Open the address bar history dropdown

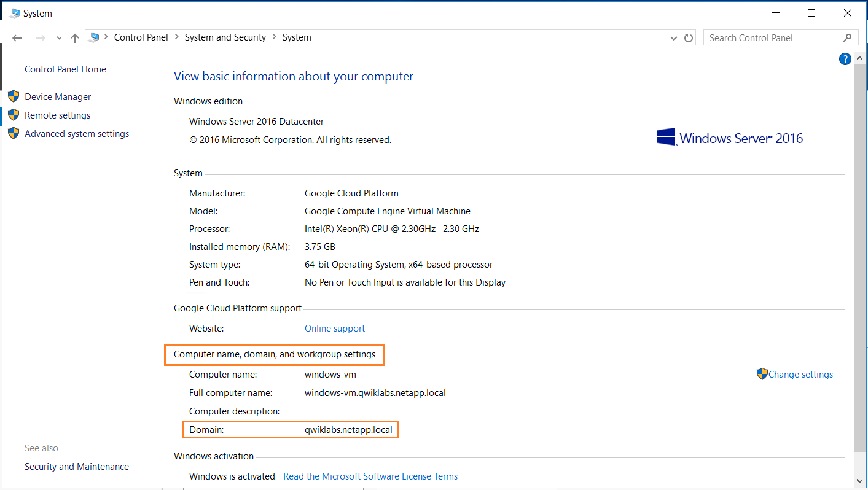674,38
